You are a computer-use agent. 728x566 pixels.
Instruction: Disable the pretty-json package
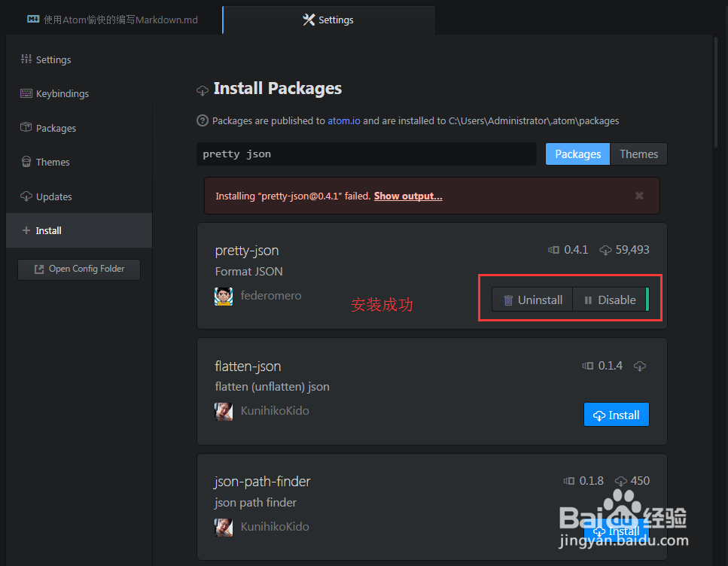[610, 300]
